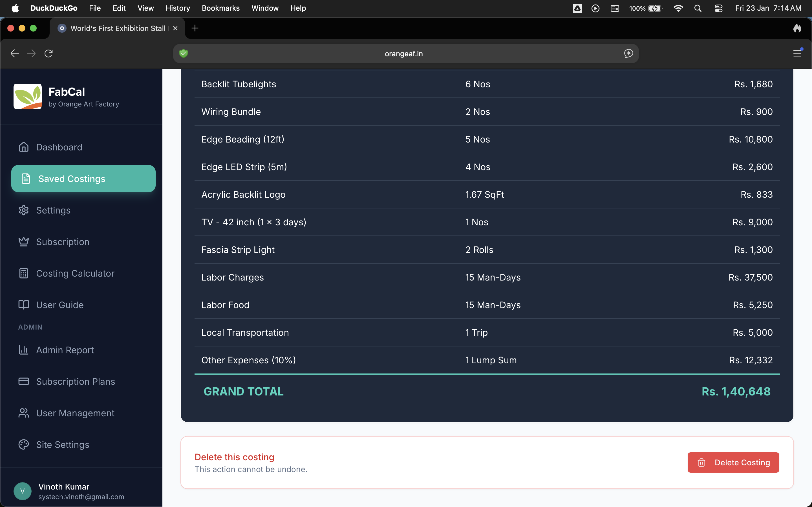Click the Admin Report chart icon

pyautogui.click(x=23, y=350)
